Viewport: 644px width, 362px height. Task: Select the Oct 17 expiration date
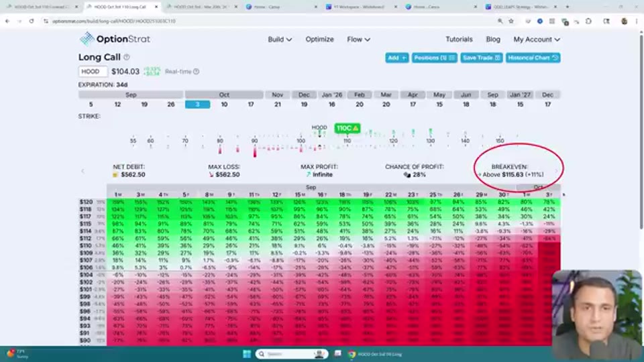pos(251,105)
